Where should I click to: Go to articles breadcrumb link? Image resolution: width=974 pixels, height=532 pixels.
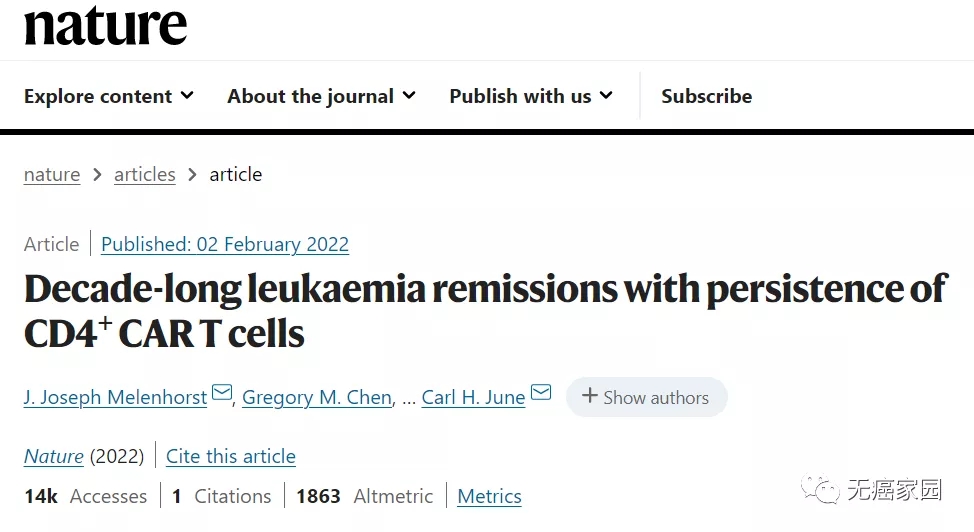click(x=144, y=174)
